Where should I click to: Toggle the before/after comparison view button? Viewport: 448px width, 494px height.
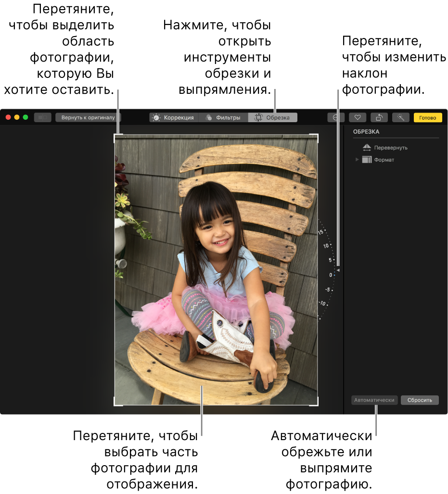click(43, 117)
